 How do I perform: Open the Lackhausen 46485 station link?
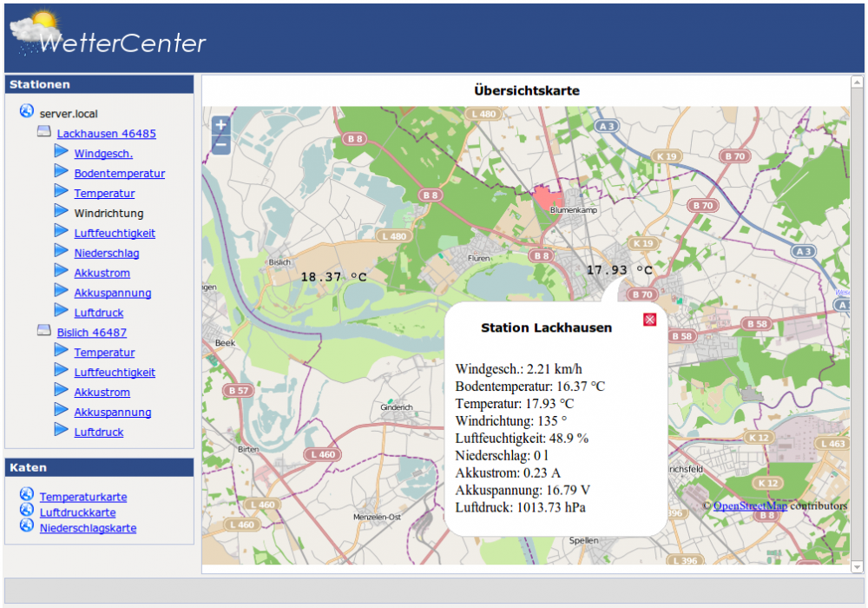point(106,134)
